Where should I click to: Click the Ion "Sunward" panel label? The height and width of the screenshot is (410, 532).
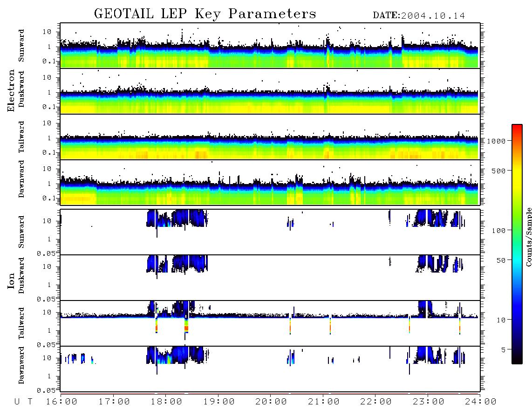tap(21, 232)
